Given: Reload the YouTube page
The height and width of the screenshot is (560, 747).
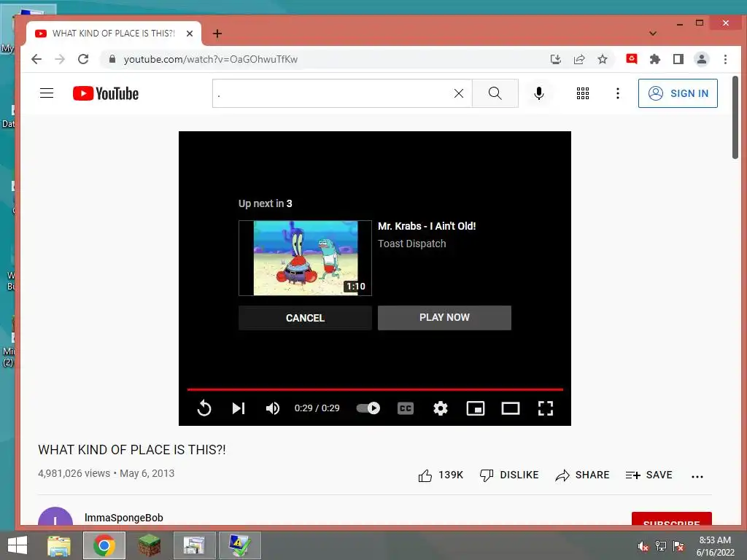Looking at the screenshot, I should coord(83,59).
